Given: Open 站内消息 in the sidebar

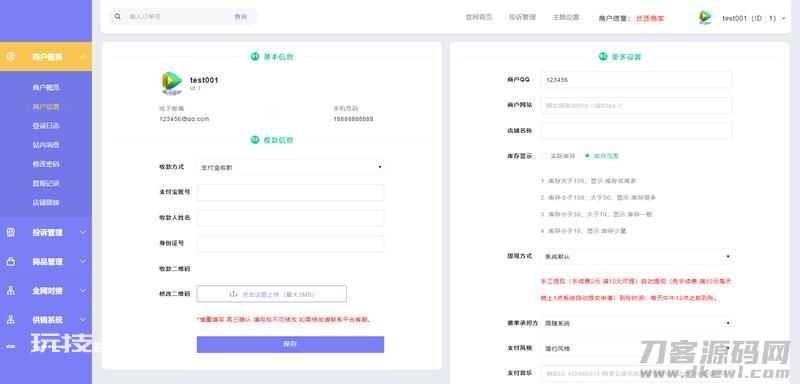Looking at the screenshot, I should (46, 145).
